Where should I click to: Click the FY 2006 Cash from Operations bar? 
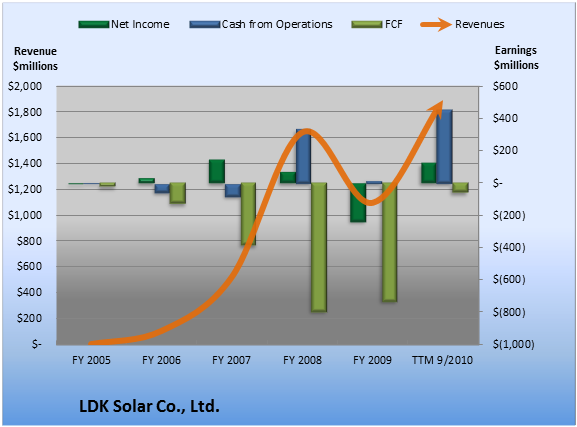pos(162,188)
